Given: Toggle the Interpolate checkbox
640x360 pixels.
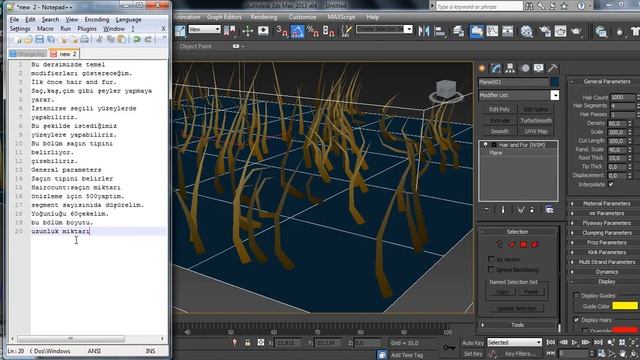Looking at the screenshot, I should [x=611, y=184].
